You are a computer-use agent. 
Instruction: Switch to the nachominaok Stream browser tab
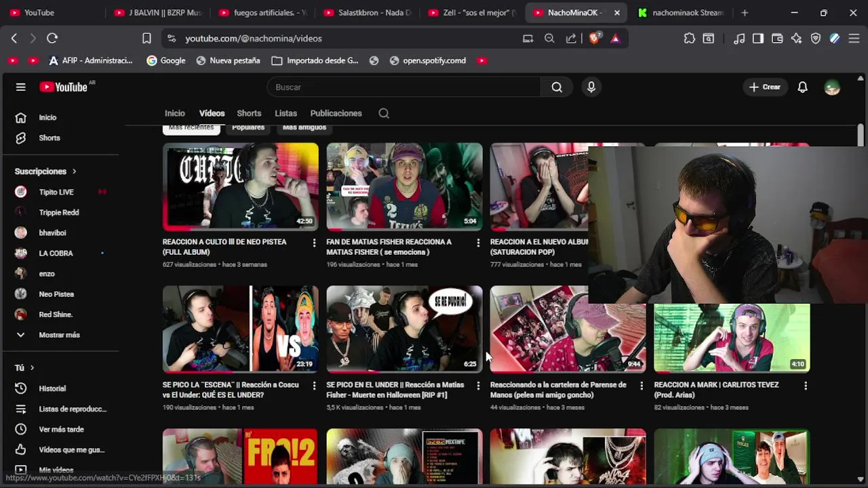pyautogui.click(x=680, y=12)
